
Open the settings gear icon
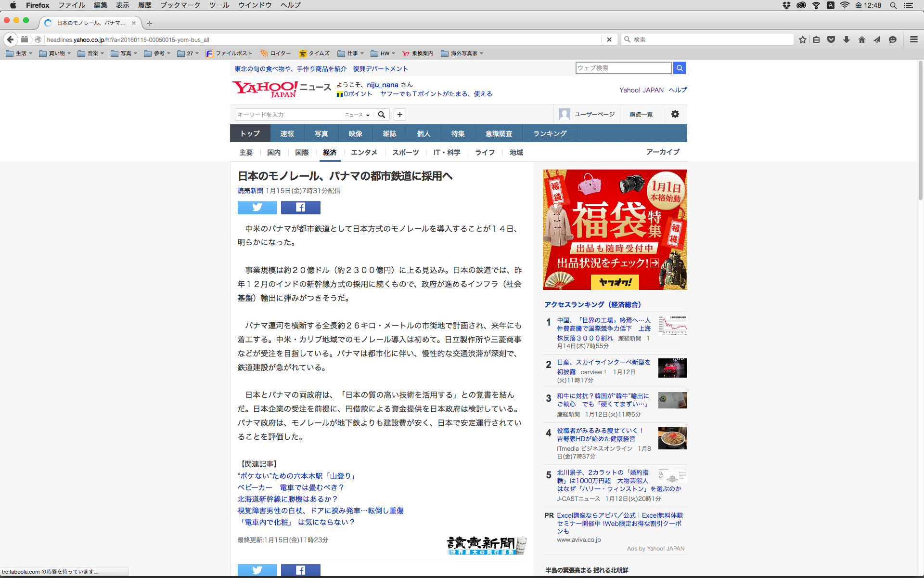click(675, 114)
